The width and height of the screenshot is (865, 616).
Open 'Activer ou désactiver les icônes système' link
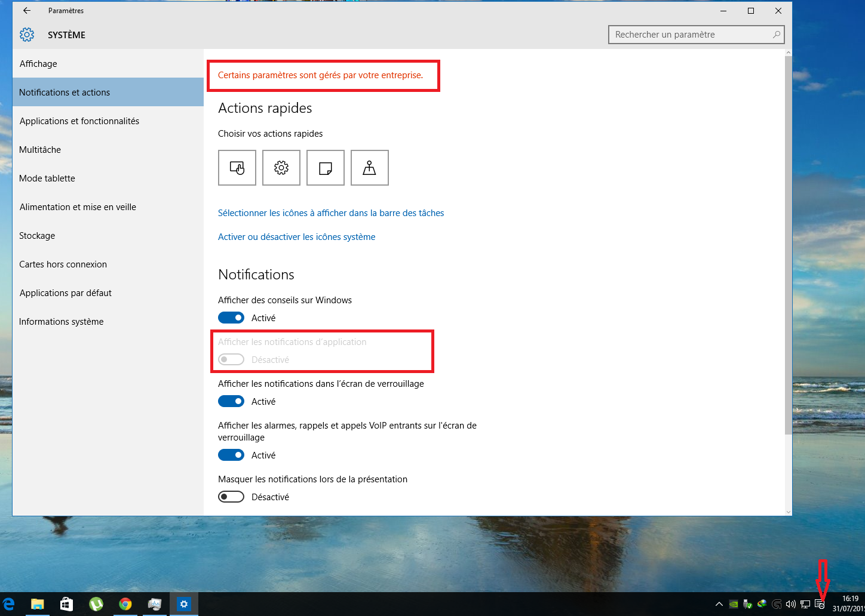point(296,237)
